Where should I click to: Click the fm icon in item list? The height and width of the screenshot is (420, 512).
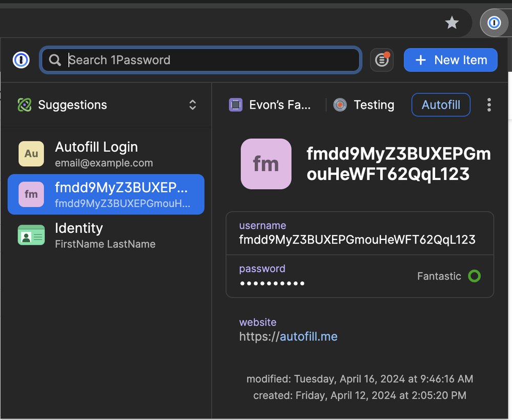[x=31, y=194]
